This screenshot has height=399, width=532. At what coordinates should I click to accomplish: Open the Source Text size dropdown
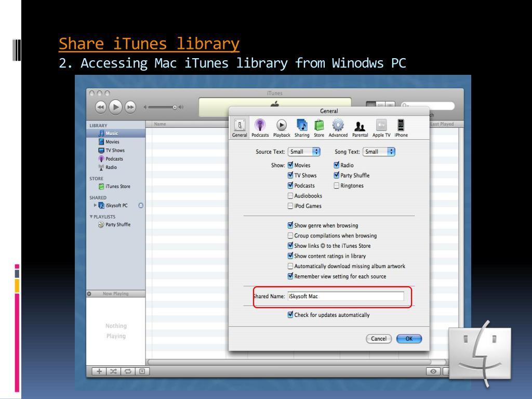point(304,152)
